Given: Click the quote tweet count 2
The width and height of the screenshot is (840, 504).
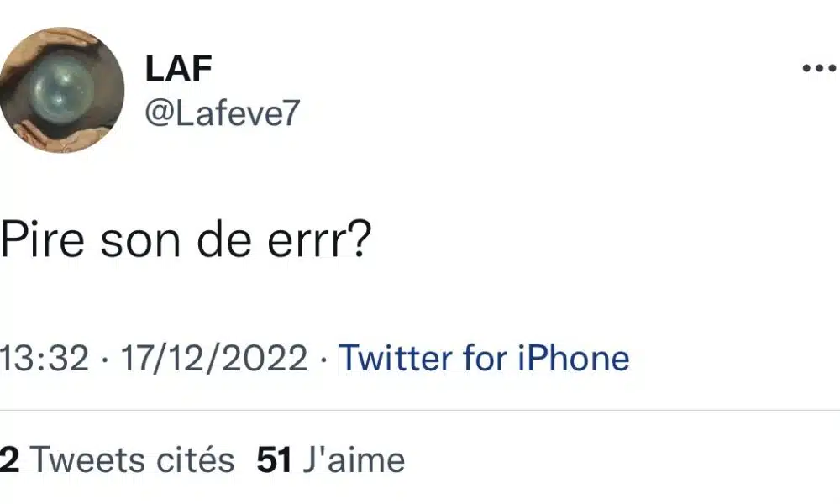Looking at the screenshot, I should click(8, 459).
